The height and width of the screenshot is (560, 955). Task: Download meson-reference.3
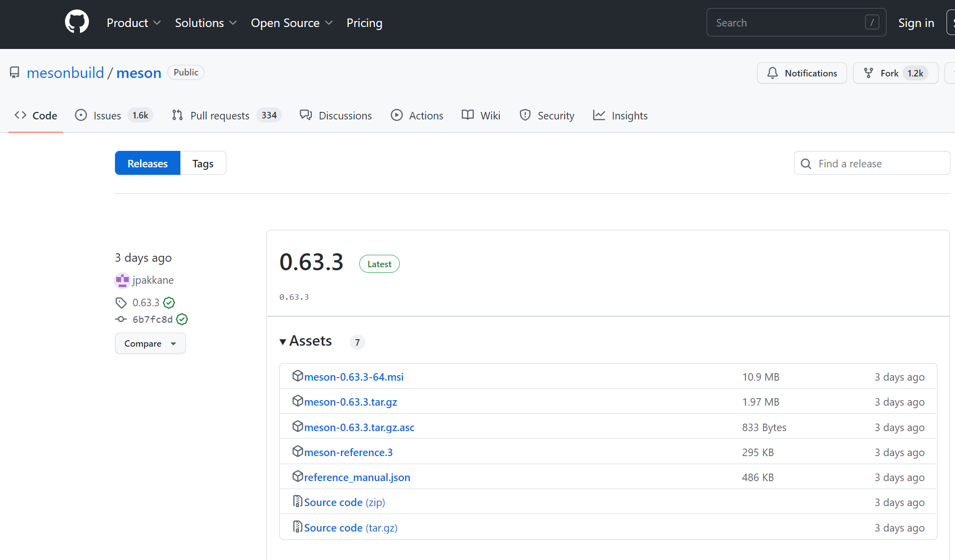click(x=348, y=453)
